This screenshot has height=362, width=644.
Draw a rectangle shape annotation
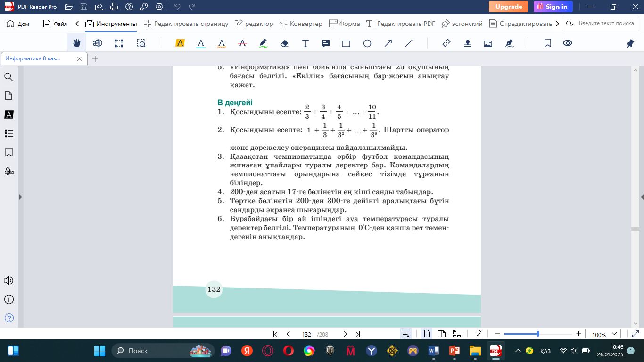tap(346, 43)
